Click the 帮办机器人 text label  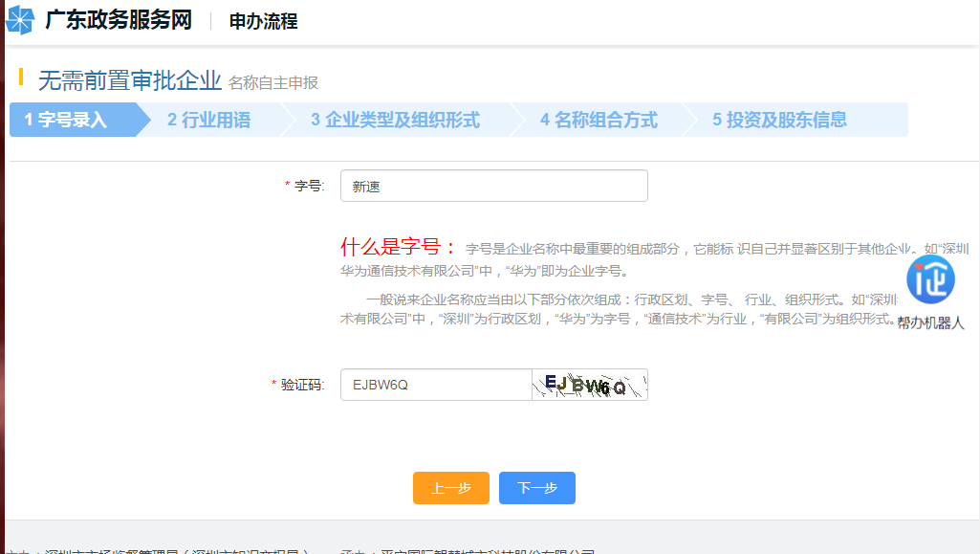point(930,323)
